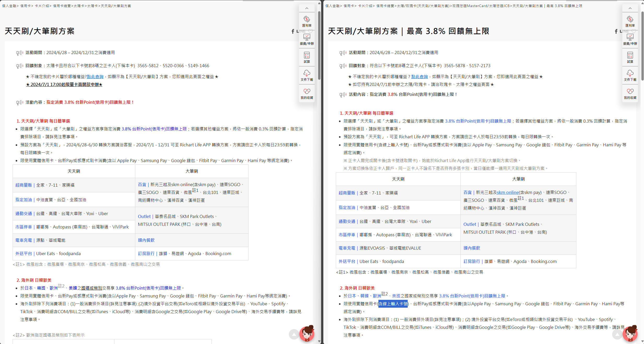The height and width of the screenshot is (344, 644).
Task: Click 卡片介紹 breadcrumb in left window
Action: point(42,6)
